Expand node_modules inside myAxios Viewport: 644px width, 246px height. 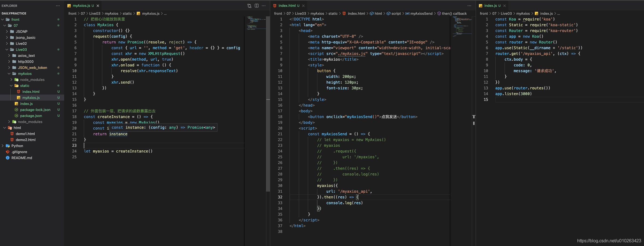coord(32,80)
